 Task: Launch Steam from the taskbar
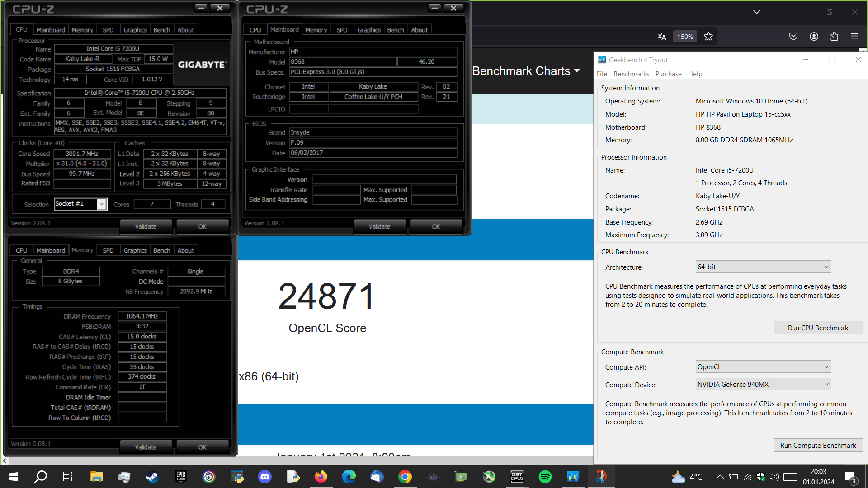tap(152, 477)
